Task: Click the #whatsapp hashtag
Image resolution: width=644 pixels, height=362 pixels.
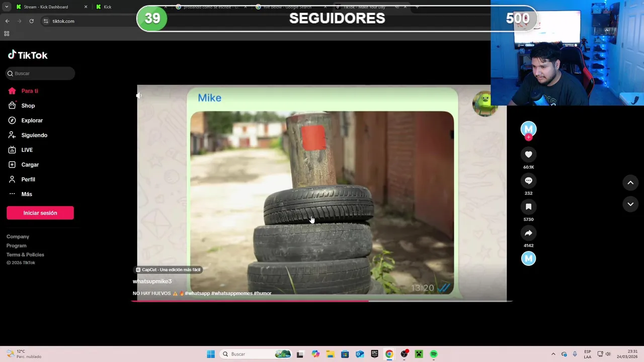Action: coord(197,294)
